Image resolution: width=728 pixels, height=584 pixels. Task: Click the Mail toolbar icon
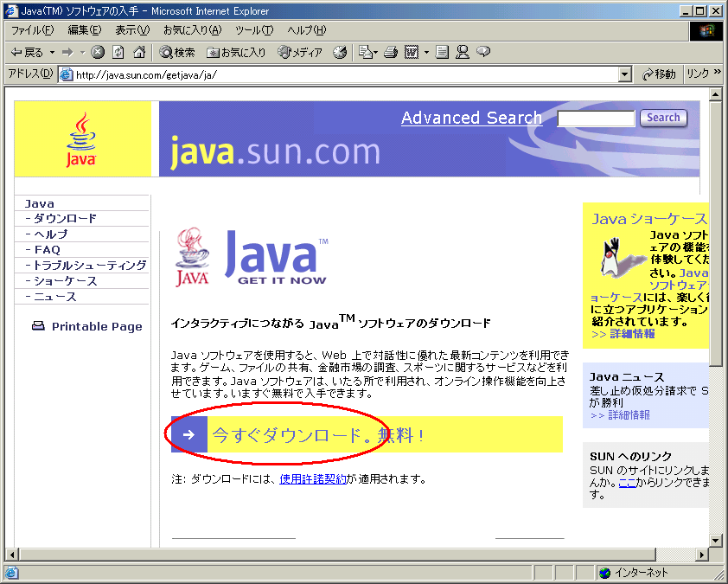click(366, 53)
